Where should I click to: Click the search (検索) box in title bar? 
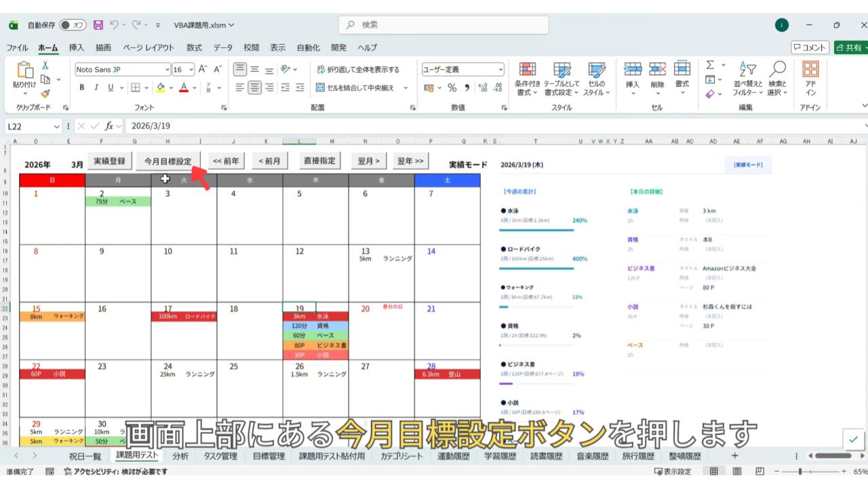tap(443, 25)
